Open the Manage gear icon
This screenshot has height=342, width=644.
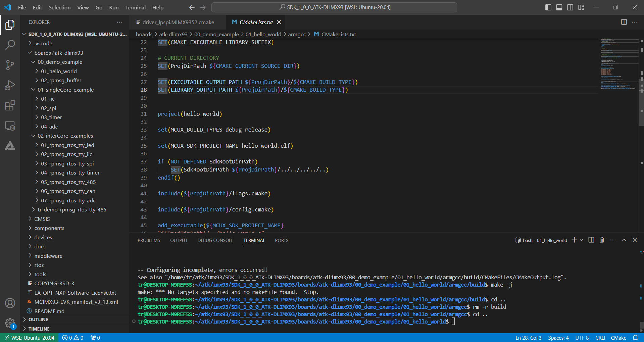coord(10,324)
